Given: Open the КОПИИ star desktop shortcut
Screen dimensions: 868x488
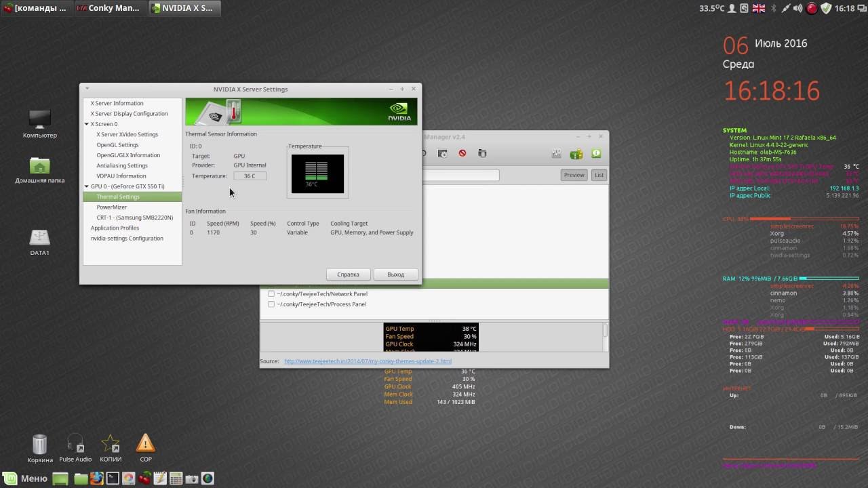Looking at the screenshot, I should [x=111, y=449].
